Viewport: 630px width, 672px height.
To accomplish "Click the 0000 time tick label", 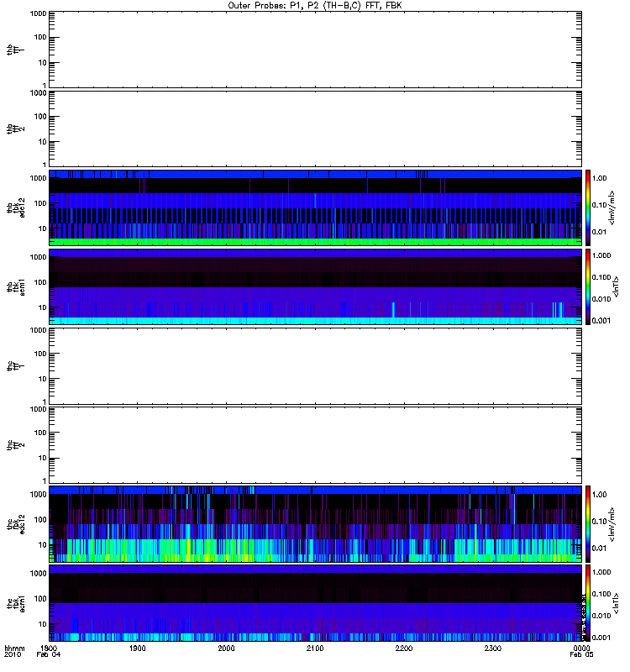I will tap(581, 648).
